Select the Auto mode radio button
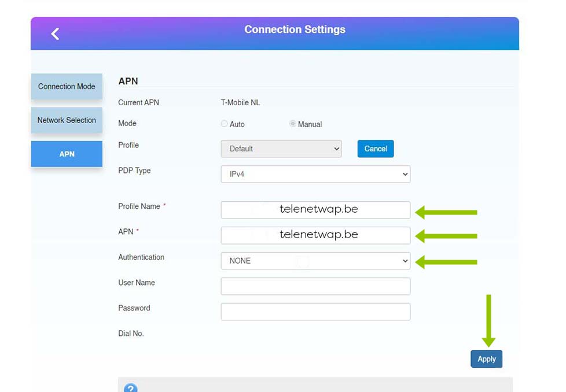 tap(225, 124)
